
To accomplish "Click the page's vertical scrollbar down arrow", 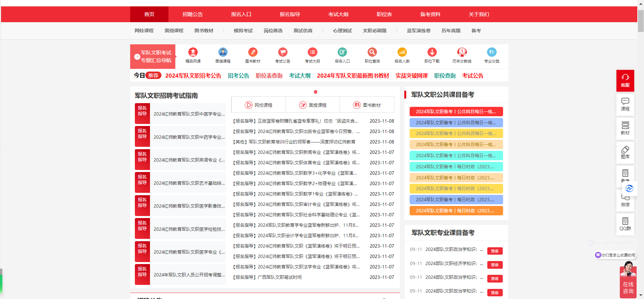I will [641, 296].
